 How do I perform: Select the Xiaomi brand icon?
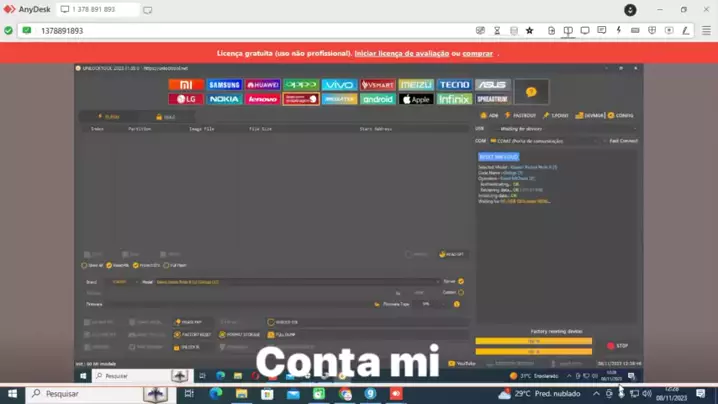(x=186, y=86)
